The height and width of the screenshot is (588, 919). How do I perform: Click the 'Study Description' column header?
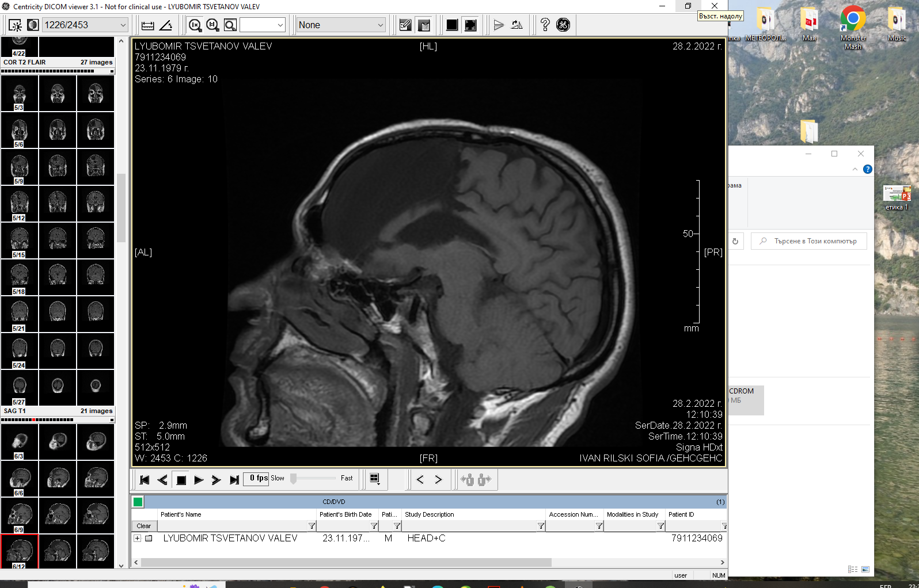click(429, 514)
